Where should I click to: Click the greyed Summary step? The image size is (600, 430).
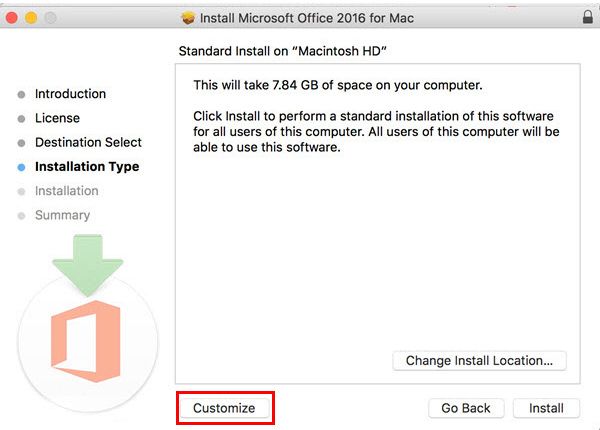tap(62, 215)
